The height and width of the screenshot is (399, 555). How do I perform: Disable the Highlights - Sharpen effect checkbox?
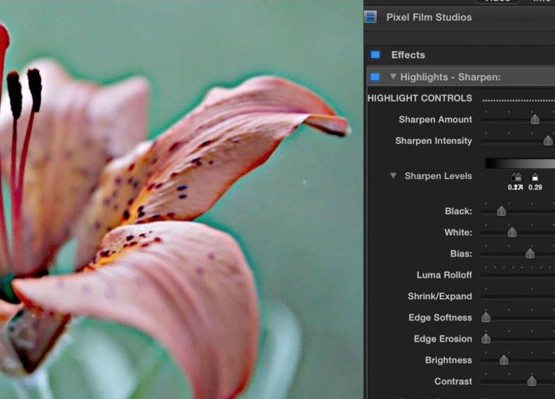(375, 77)
